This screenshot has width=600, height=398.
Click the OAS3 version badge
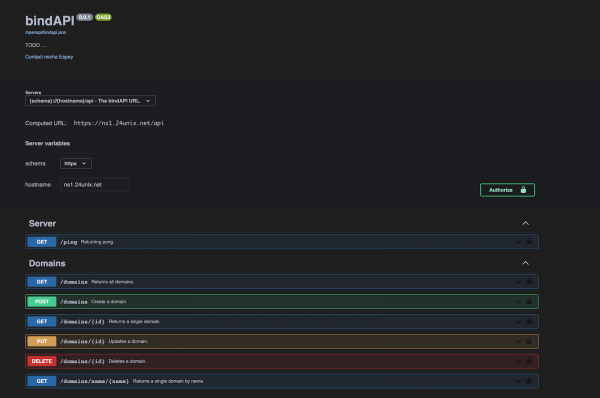point(103,17)
